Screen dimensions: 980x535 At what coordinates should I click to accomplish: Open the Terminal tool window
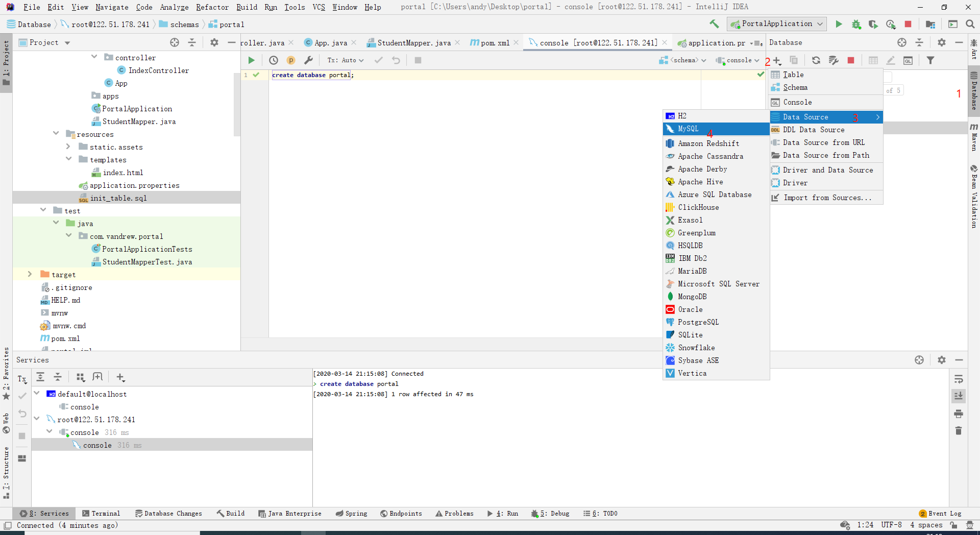101,514
